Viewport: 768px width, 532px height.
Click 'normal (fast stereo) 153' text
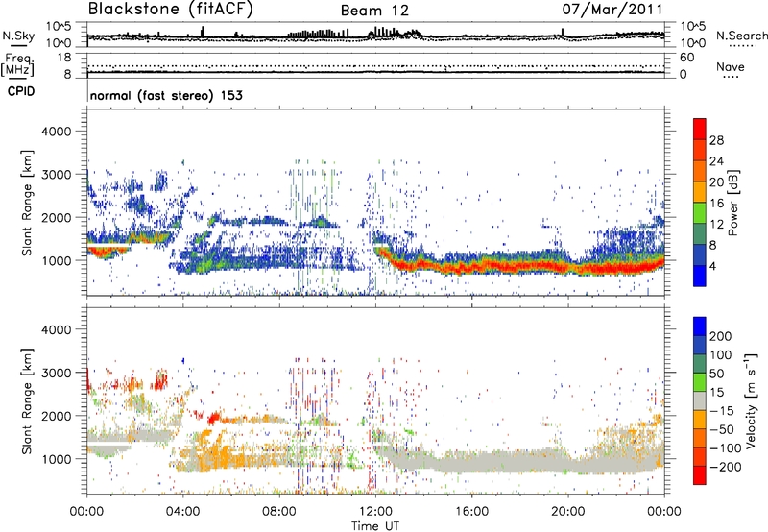[x=166, y=95]
